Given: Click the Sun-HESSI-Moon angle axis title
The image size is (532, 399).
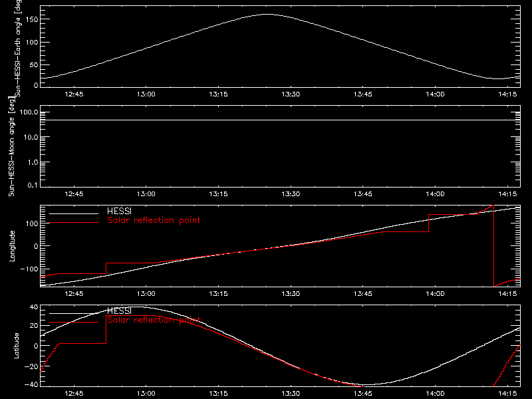Looking at the screenshot, I should (11, 146).
